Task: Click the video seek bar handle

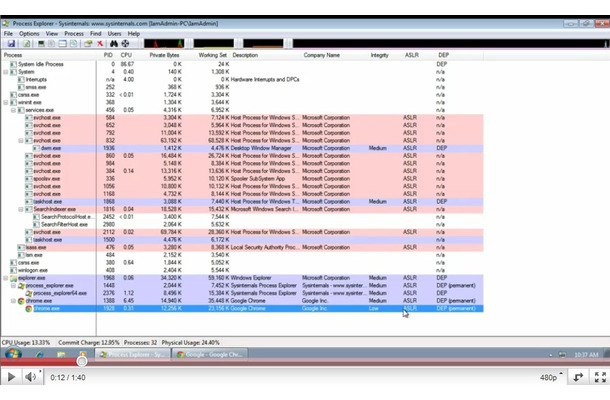Action: pos(82,361)
